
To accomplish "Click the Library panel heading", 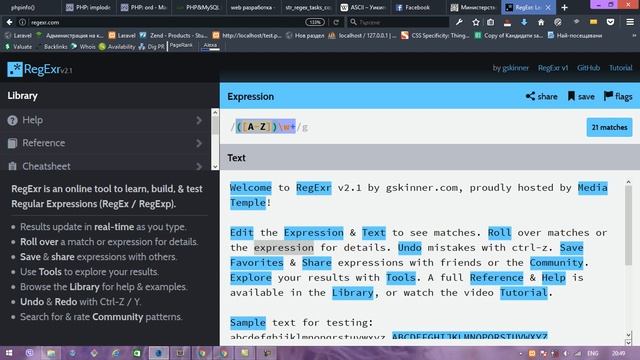I will coord(22,96).
